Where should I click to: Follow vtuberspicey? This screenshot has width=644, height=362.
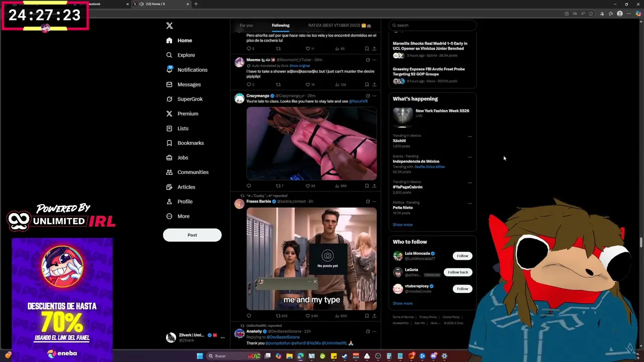462,289
